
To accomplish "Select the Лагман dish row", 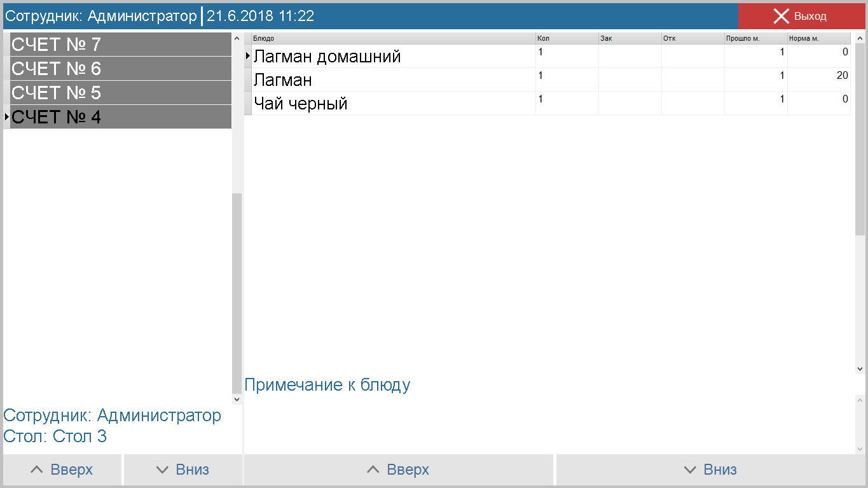I will [x=382, y=80].
